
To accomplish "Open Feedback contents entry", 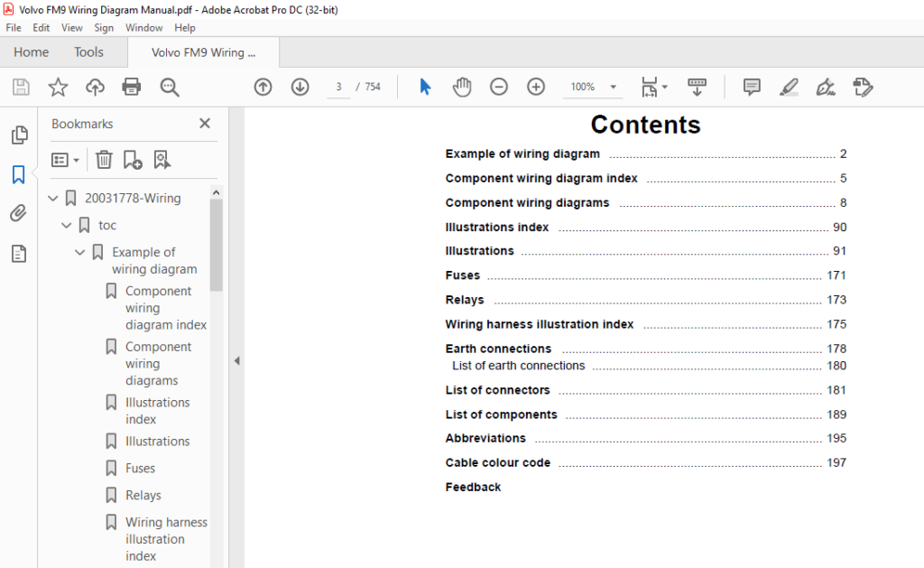I will 473,488.
